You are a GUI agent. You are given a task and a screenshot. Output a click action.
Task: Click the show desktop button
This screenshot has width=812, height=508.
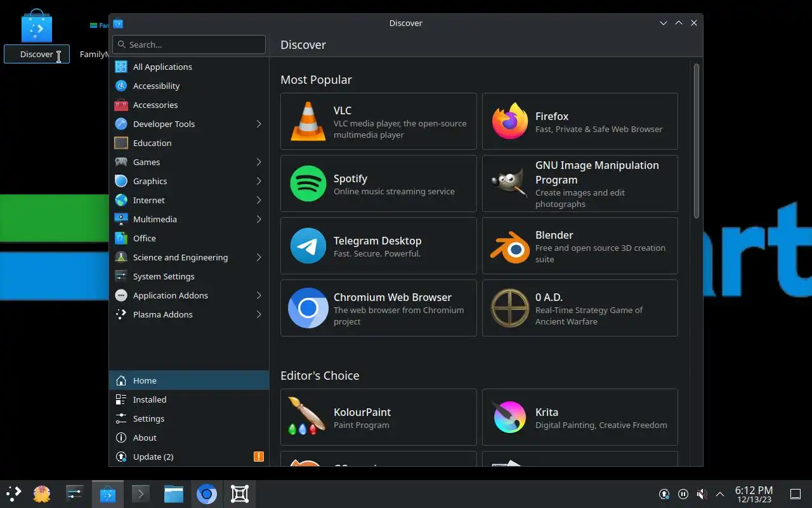795,494
